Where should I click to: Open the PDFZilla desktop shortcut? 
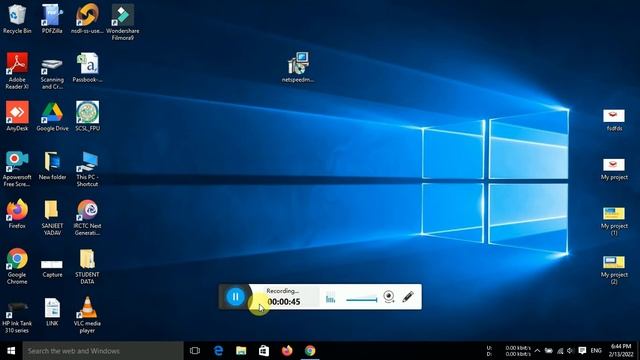tap(52, 19)
